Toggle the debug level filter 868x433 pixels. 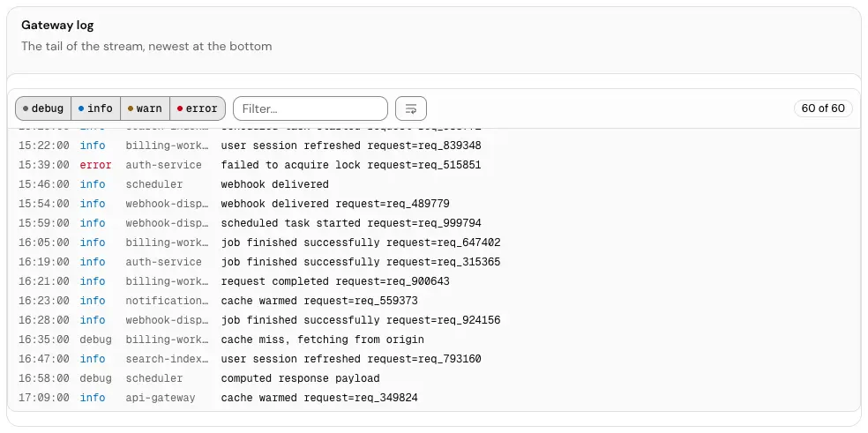point(43,108)
